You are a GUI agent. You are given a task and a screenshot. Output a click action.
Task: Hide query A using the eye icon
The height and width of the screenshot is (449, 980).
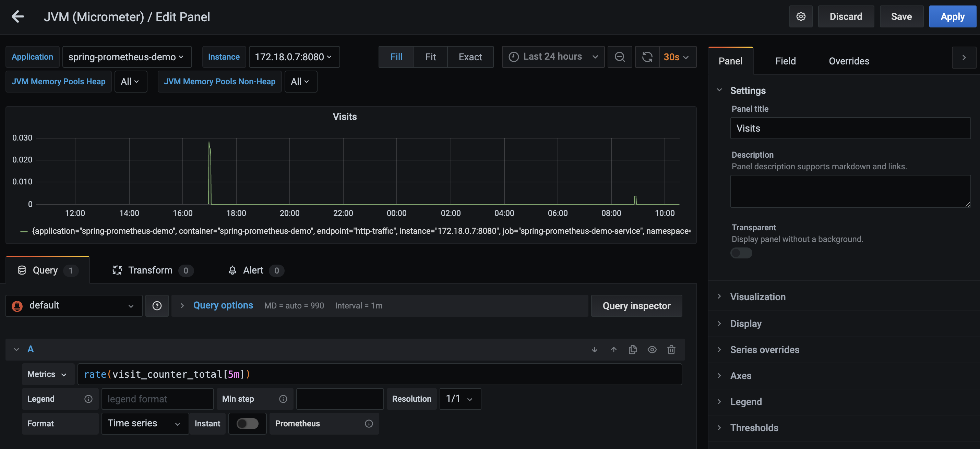pos(652,349)
